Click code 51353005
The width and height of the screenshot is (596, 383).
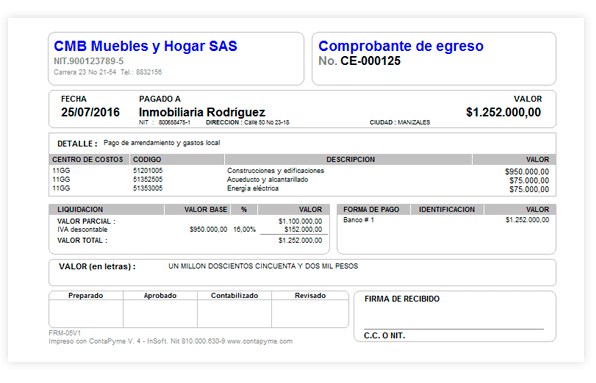[147, 188]
